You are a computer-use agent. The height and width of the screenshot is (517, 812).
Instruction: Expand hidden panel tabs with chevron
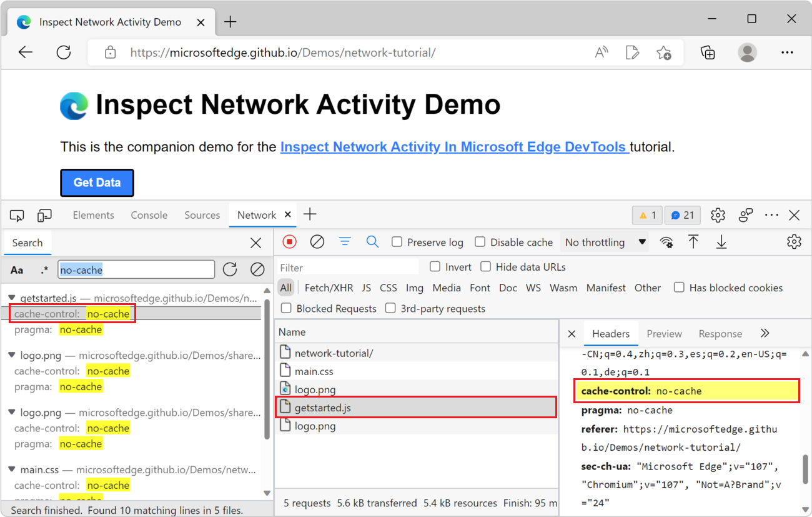(x=765, y=333)
